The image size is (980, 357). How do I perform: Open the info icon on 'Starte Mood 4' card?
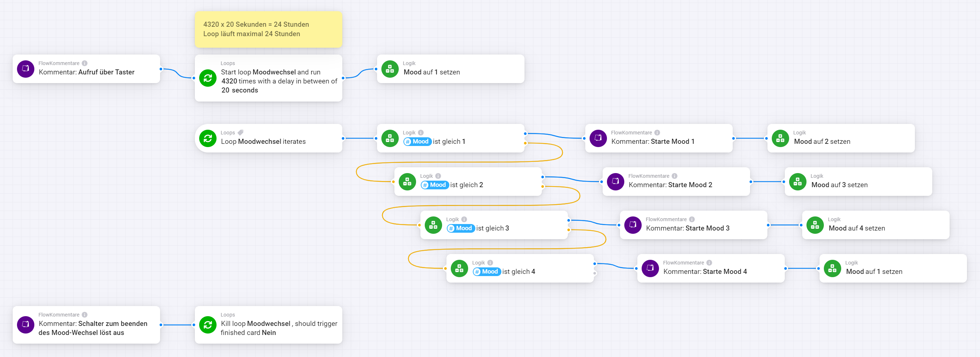click(x=709, y=263)
